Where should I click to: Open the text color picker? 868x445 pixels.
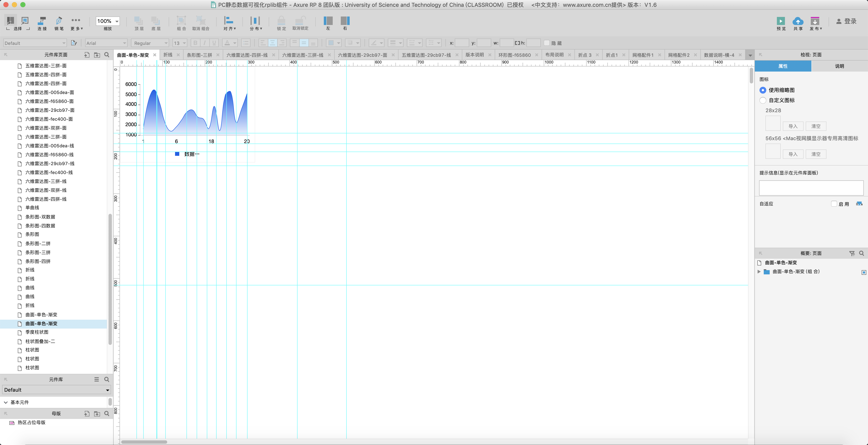pos(230,43)
